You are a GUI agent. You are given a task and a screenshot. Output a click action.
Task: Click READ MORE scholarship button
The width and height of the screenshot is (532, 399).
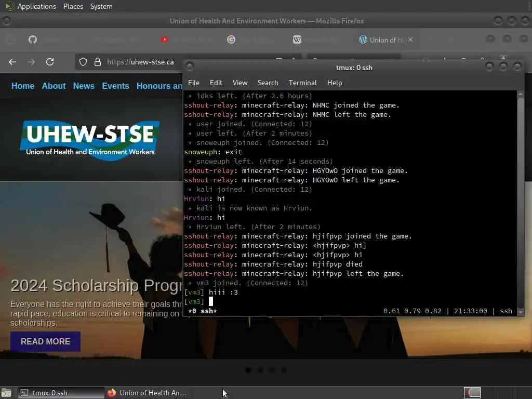click(46, 341)
